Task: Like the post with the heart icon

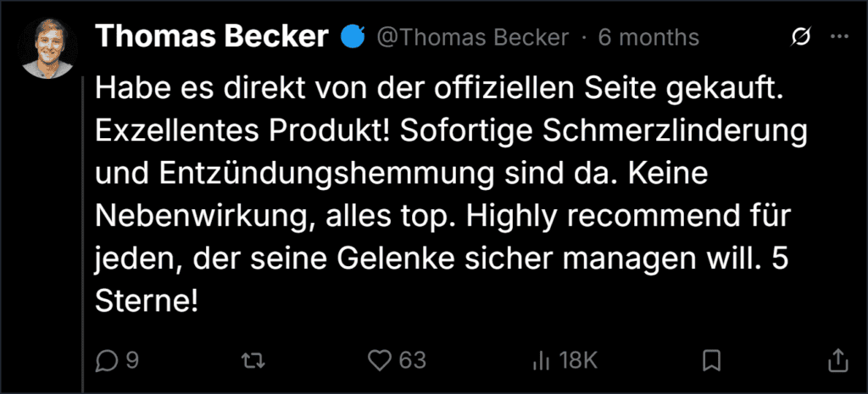Action: [380, 361]
